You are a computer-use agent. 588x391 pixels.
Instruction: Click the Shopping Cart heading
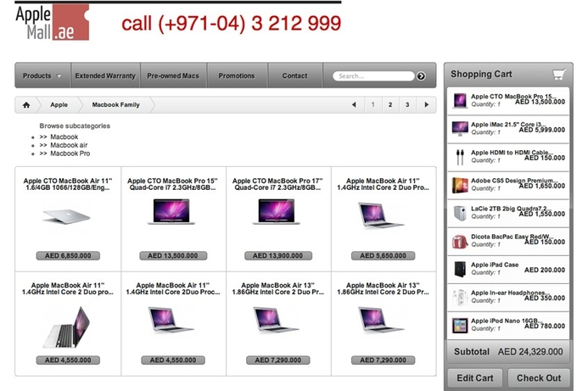click(481, 74)
